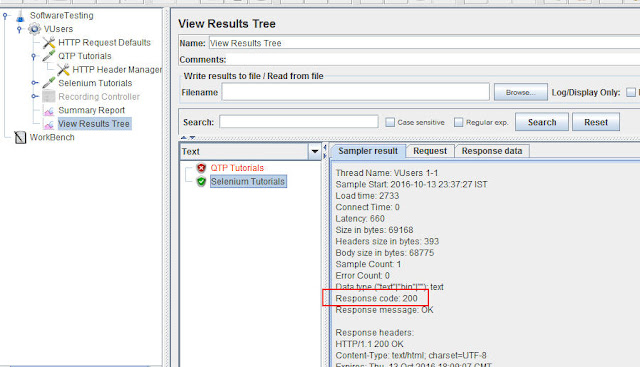Click the 'Load time: 2733' line
The image size is (640, 367).
367,196
